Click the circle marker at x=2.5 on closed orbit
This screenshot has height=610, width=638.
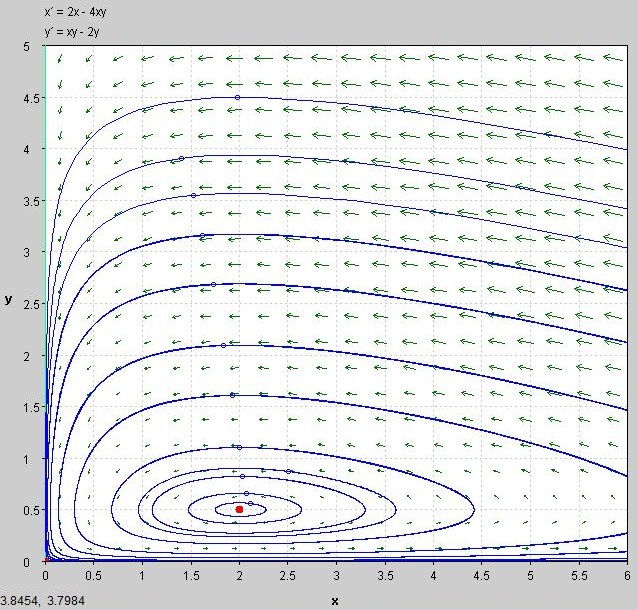pos(289,471)
